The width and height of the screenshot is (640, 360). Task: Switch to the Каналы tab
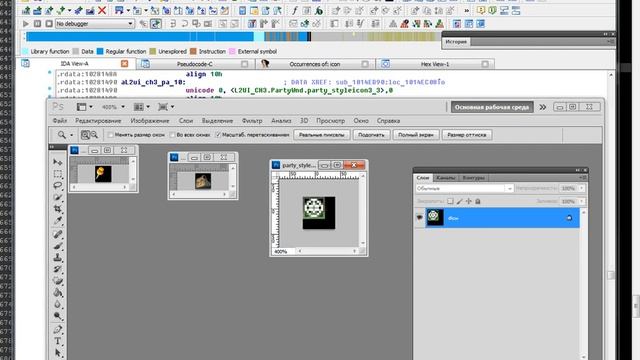(x=445, y=178)
